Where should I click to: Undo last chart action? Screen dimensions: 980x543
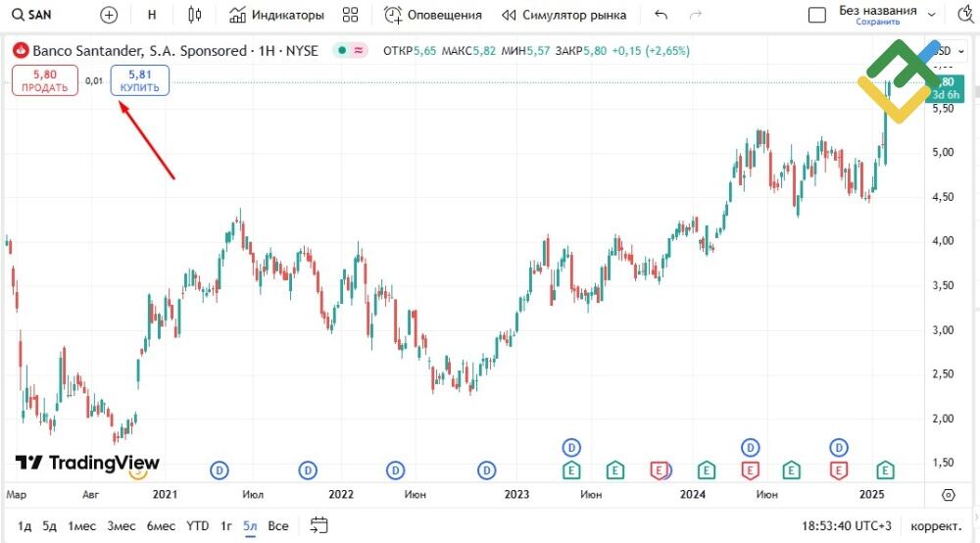(661, 15)
